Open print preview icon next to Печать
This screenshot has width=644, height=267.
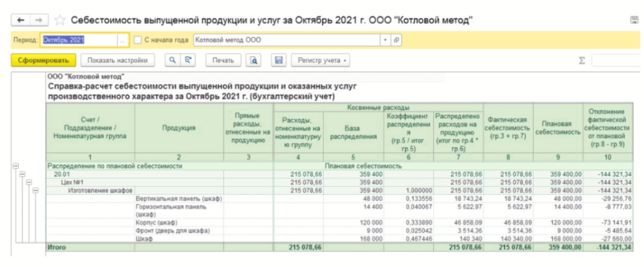click(x=253, y=60)
